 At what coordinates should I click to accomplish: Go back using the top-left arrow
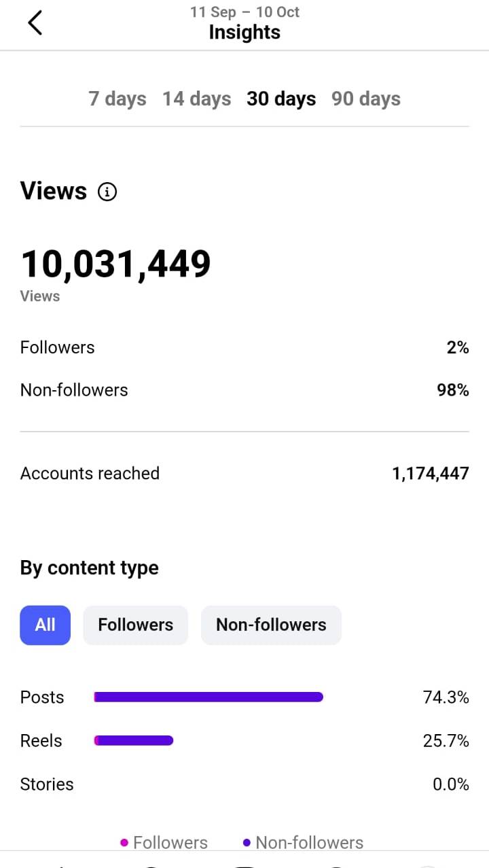pos(35,23)
